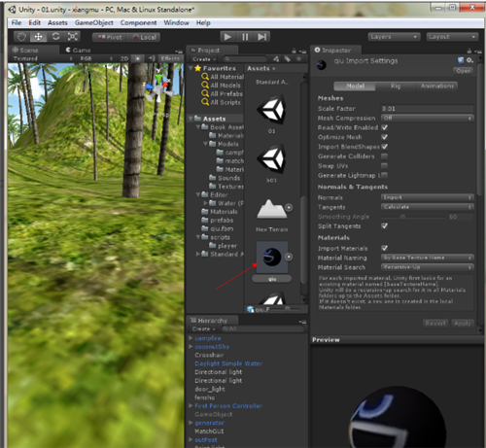Select All Scripts favorite search
Screen dimensions: 486x448
coord(221,102)
